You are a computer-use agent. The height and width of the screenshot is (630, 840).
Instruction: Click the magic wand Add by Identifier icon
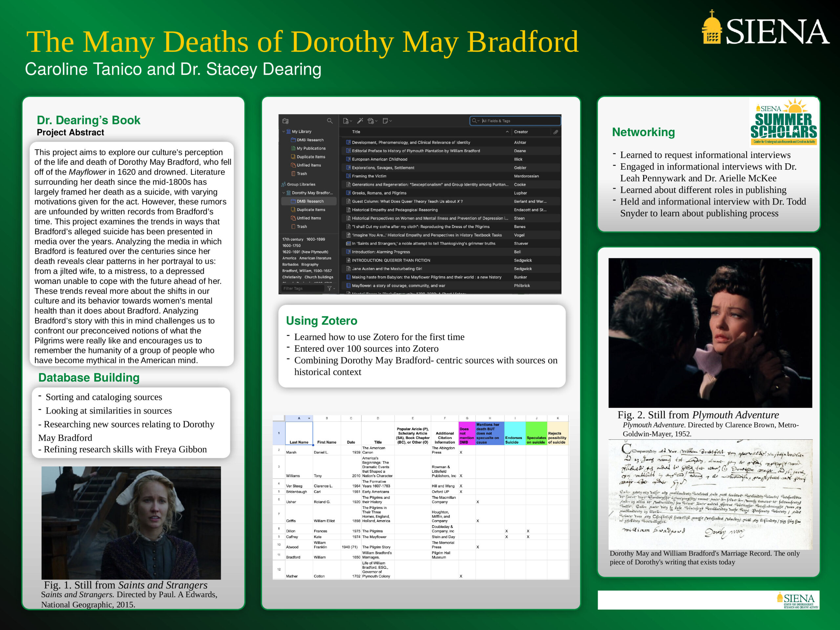click(x=360, y=121)
